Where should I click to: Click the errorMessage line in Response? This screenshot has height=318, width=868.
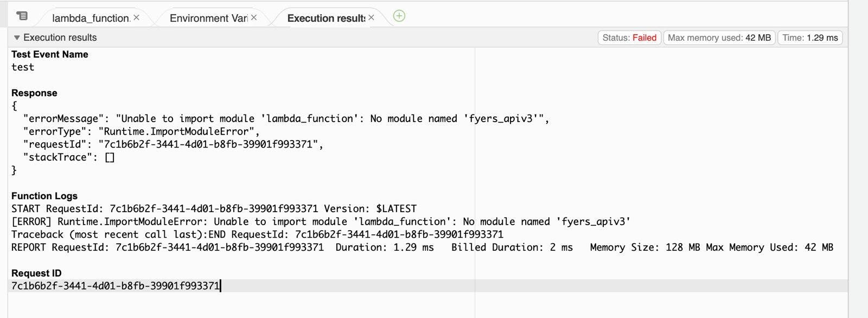[x=286, y=119]
